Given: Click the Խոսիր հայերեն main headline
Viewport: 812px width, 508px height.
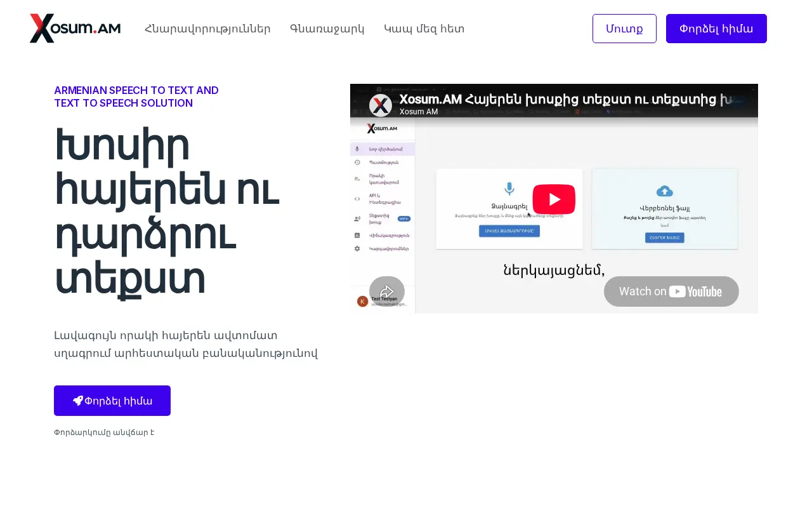Looking at the screenshot, I should click(167, 211).
